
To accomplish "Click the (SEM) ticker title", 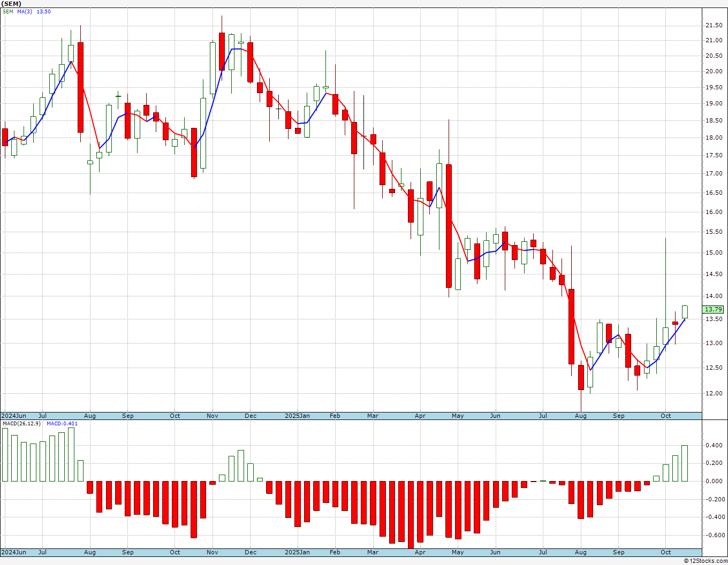I will pyautogui.click(x=10, y=4).
